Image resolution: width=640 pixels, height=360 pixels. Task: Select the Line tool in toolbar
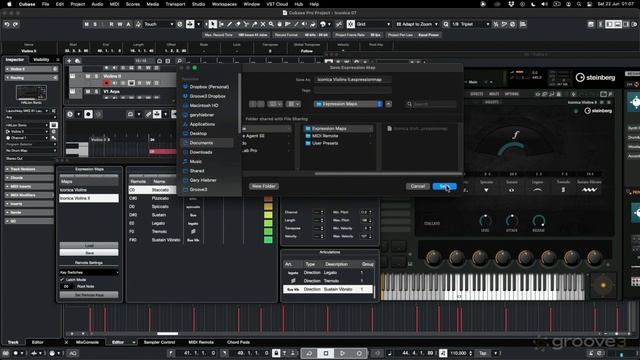(x=296, y=24)
